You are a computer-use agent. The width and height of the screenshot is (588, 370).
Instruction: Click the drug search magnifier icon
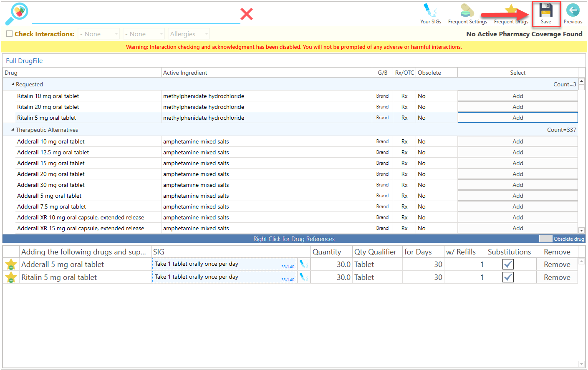(x=17, y=14)
